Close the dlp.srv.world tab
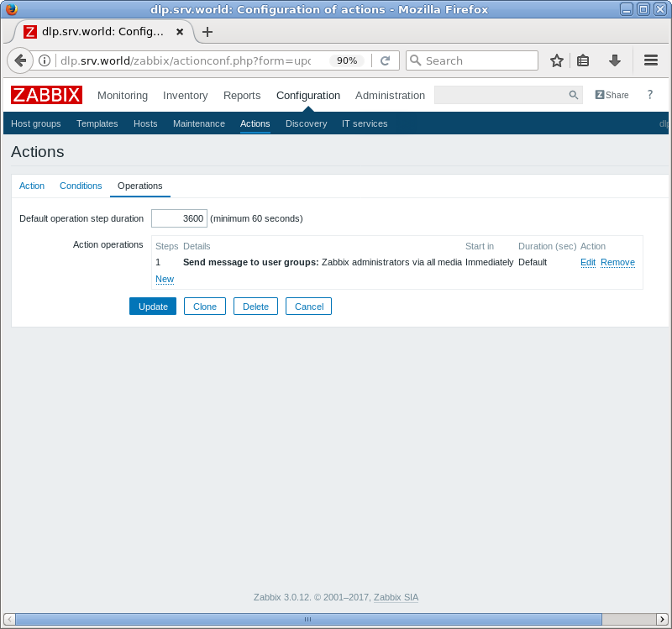672x629 pixels. [180, 32]
